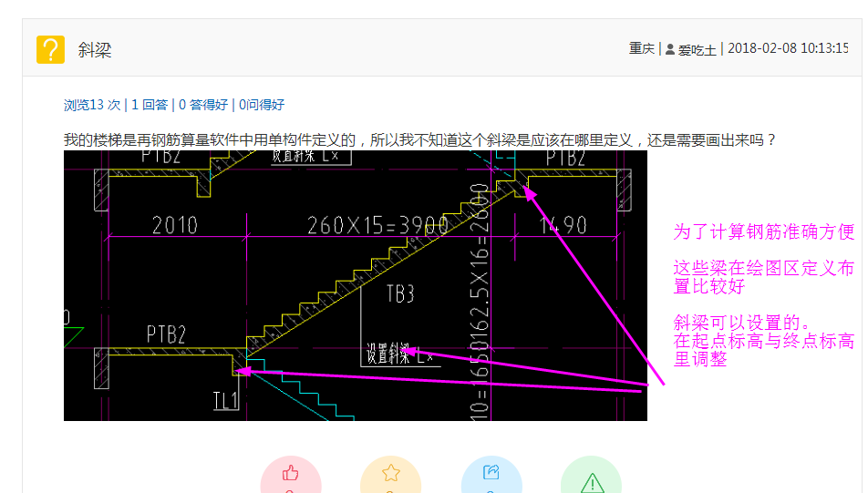Click the question title 斜梁
The height and width of the screenshot is (493, 868).
tap(95, 50)
